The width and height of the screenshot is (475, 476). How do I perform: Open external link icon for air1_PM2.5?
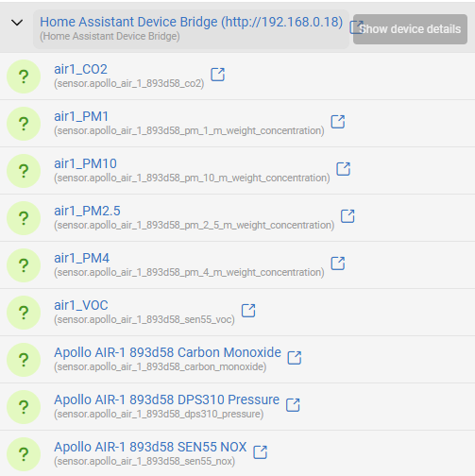[348, 216]
